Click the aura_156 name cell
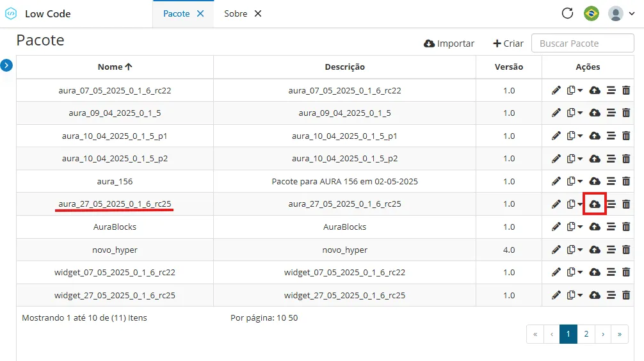The image size is (644, 361). 115,181
